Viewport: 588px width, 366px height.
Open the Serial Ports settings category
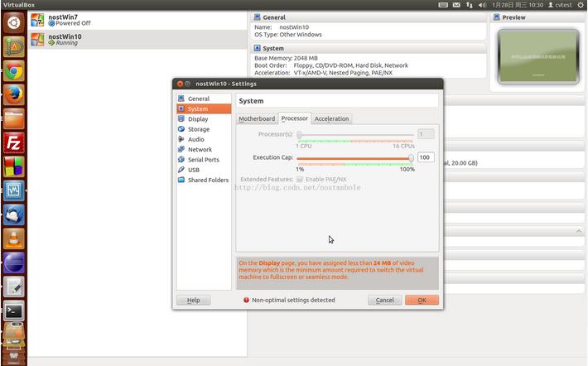pyautogui.click(x=204, y=159)
